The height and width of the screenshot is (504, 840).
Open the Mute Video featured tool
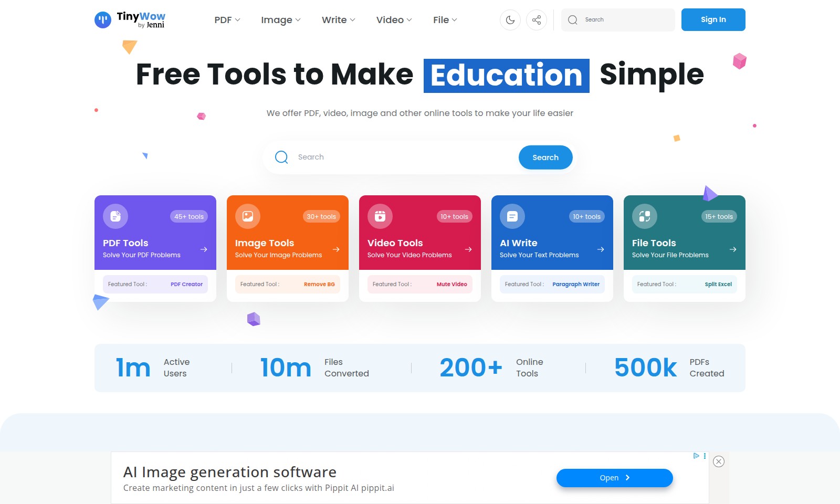pyautogui.click(x=452, y=284)
